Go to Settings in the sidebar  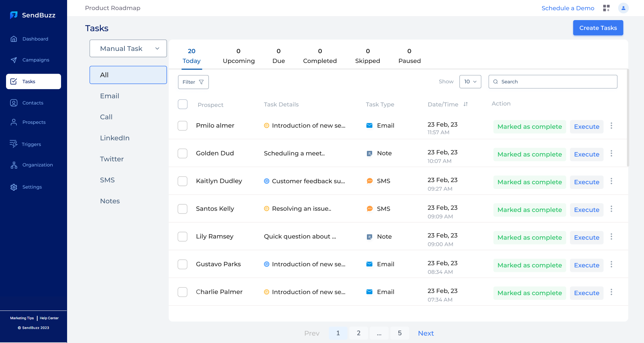click(x=32, y=187)
